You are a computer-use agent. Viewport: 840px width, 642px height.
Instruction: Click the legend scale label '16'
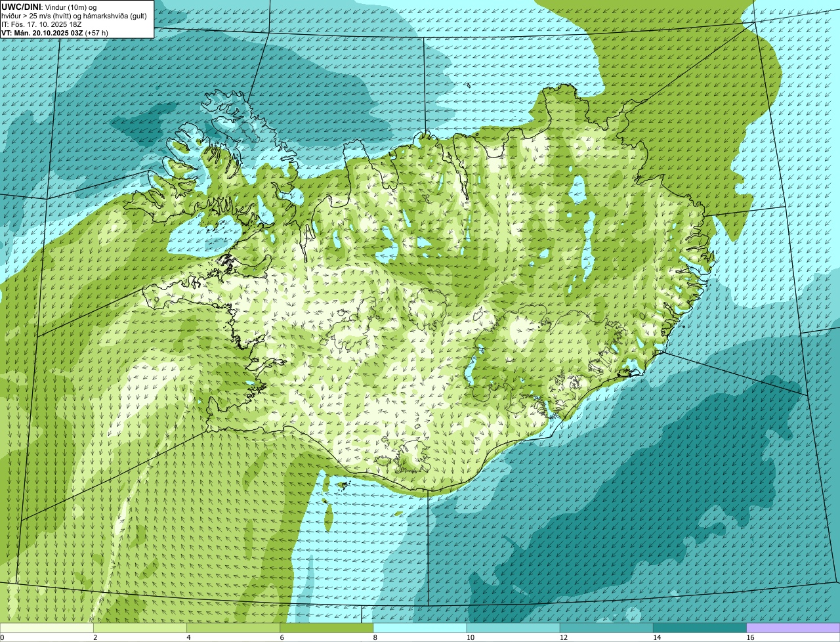tap(750, 637)
